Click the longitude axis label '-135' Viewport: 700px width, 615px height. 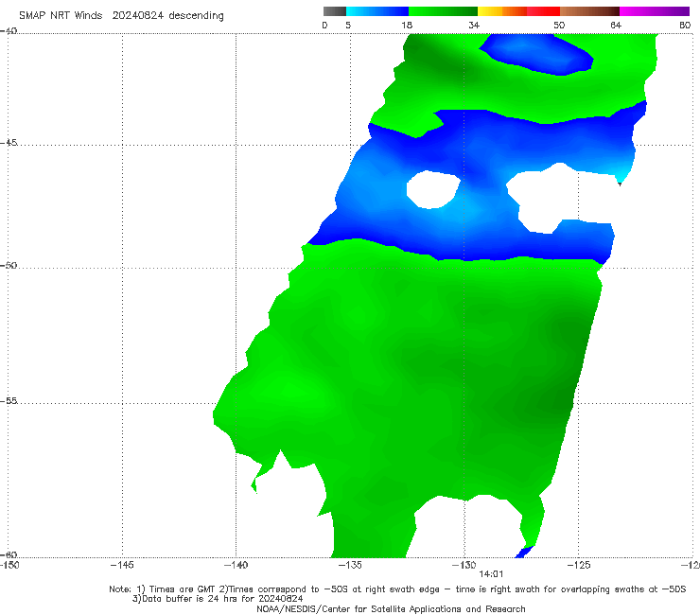(x=350, y=565)
